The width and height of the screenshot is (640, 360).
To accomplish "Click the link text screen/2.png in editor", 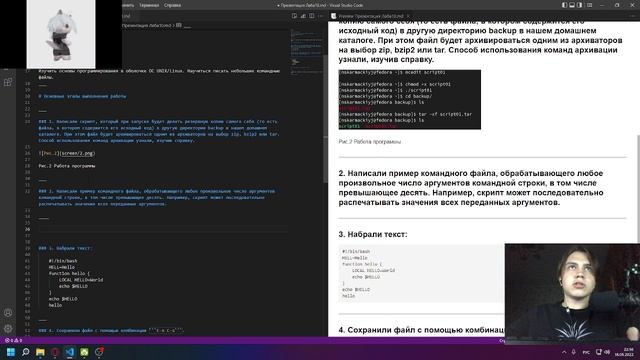I will coord(77,153).
